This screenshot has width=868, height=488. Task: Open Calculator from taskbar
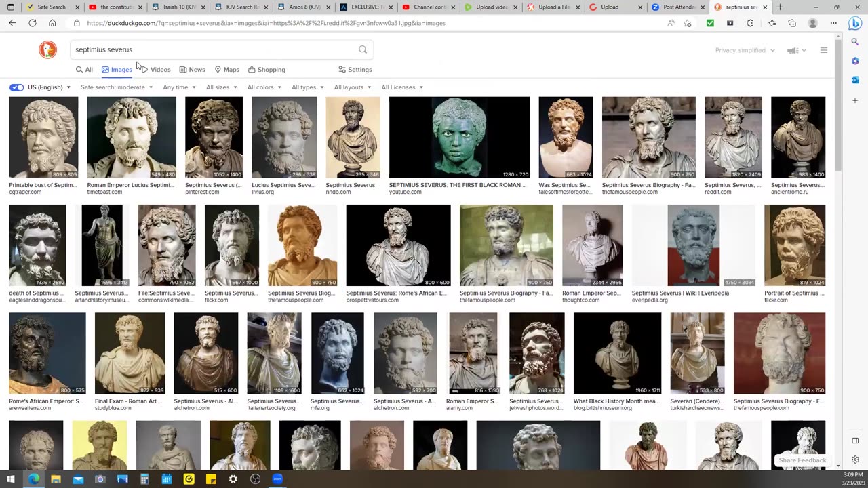tap(144, 479)
